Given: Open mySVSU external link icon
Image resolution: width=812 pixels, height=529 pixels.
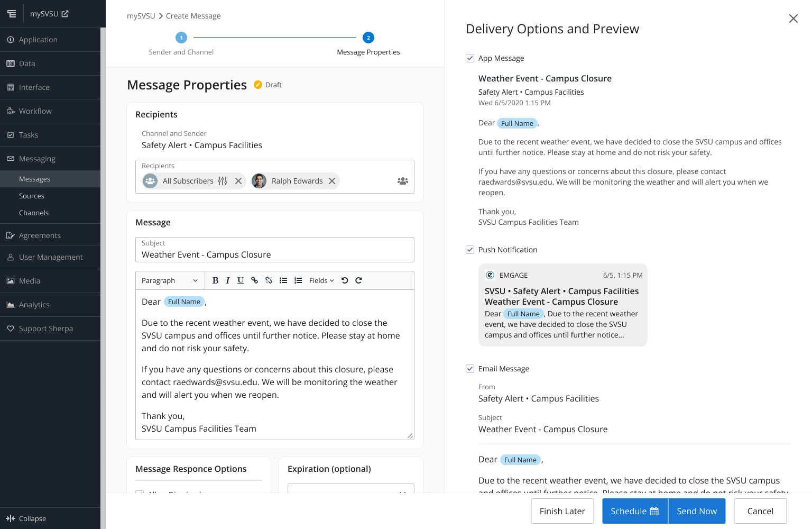Looking at the screenshot, I should tap(65, 14).
